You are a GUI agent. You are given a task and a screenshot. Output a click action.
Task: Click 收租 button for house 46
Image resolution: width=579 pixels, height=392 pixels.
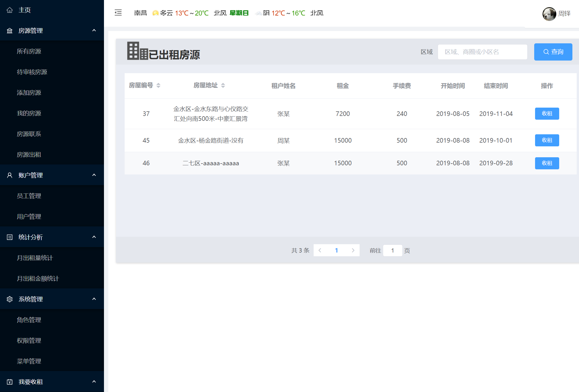click(547, 163)
